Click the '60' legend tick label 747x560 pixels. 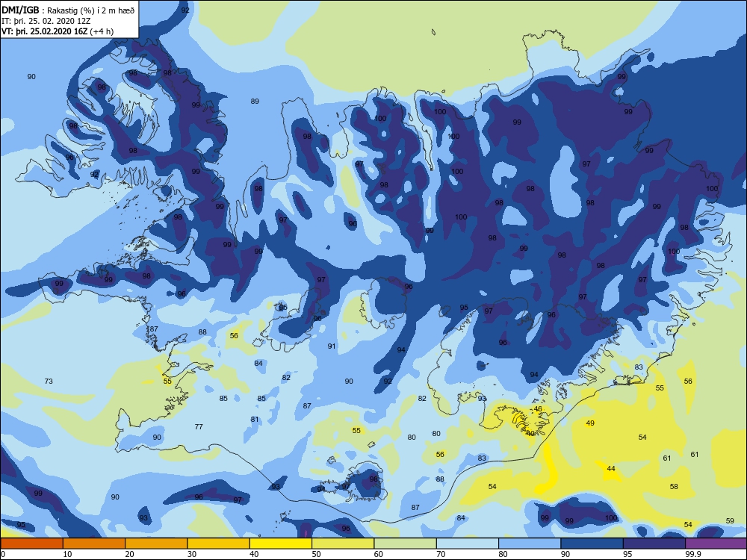pos(379,554)
